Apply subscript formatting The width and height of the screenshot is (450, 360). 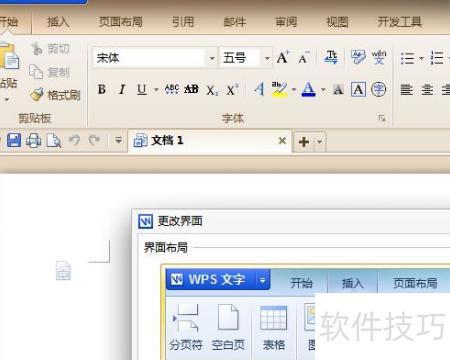tap(212, 90)
